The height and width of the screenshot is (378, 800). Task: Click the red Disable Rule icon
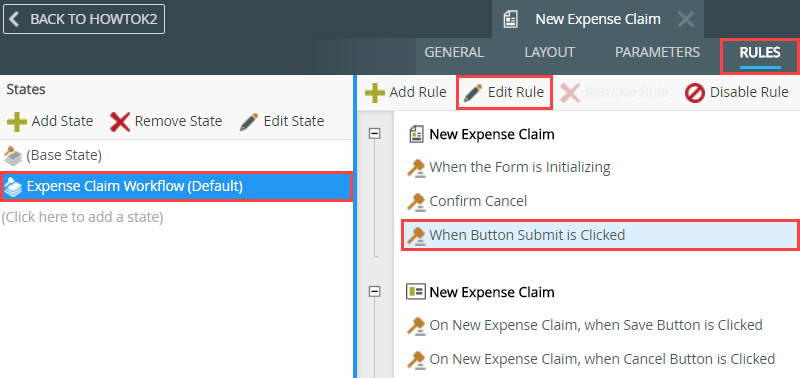pyautogui.click(x=695, y=93)
